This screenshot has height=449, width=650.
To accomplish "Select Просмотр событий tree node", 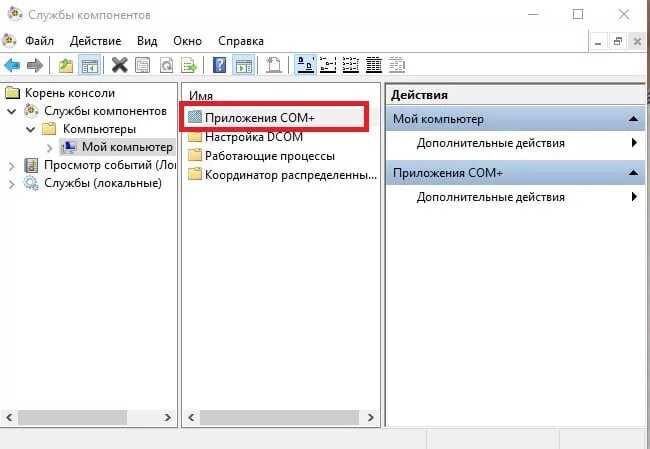I will pos(110,165).
